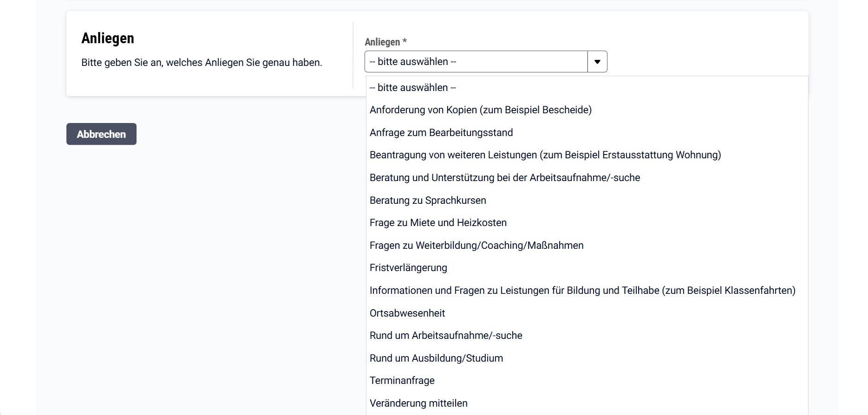Select 'Ortsabwesenheit' from the list
Image resolution: width=868 pixels, height=415 pixels.
point(407,313)
